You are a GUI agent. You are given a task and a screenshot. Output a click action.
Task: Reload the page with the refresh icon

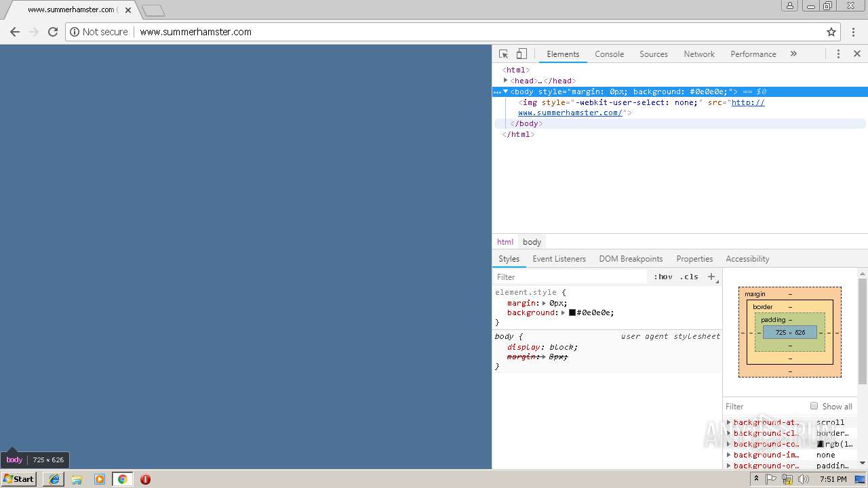click(53, 32)
